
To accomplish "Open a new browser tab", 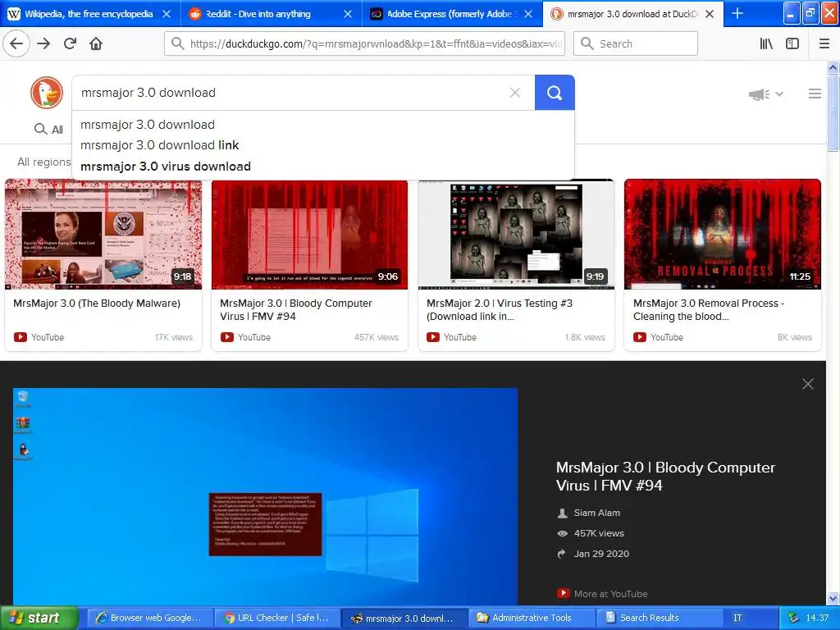I will pyautogui.click(x=737, y=13).
